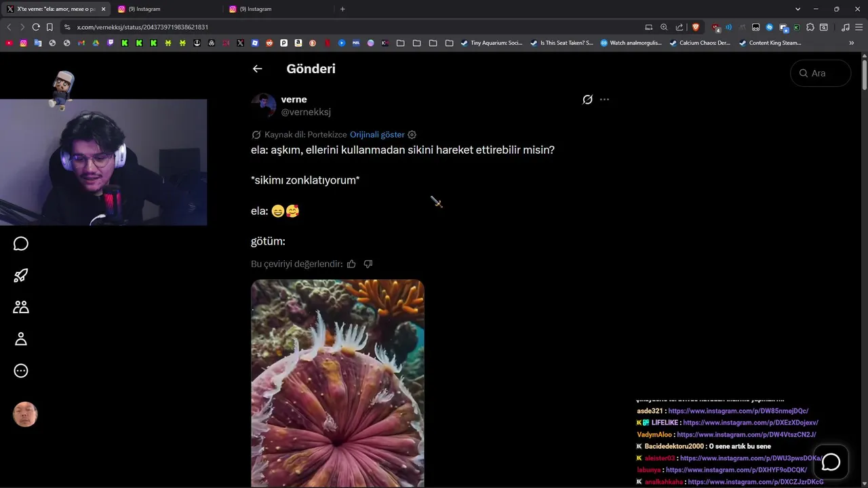This screenshot has height=488, width=868.
Task: Open the tab search dropdown arrow
Action: point(797,9)
